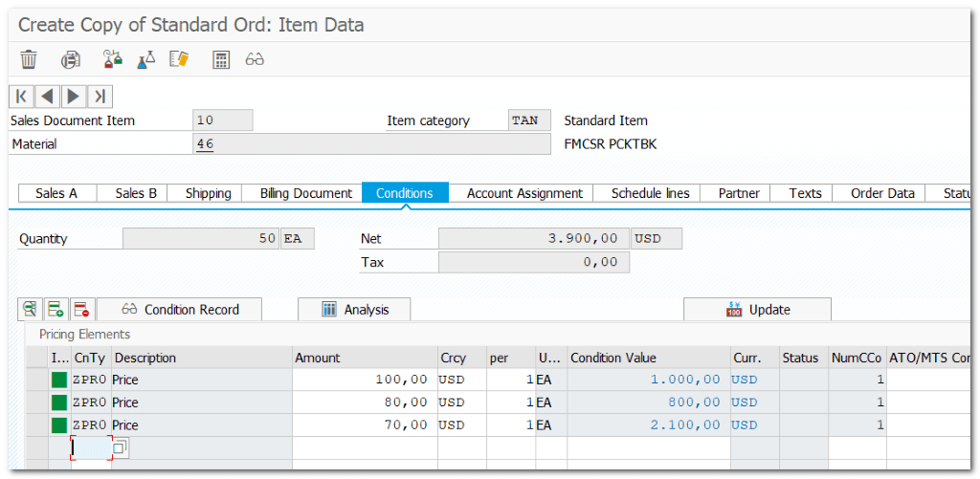980x479 pixels.
Task: Select the row with amount 100,00
Action: point(36,381)
